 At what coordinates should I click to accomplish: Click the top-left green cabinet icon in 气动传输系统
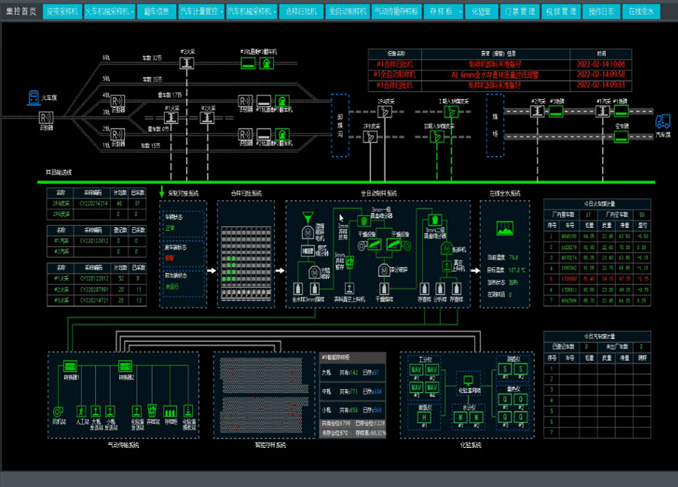(72, 366)
